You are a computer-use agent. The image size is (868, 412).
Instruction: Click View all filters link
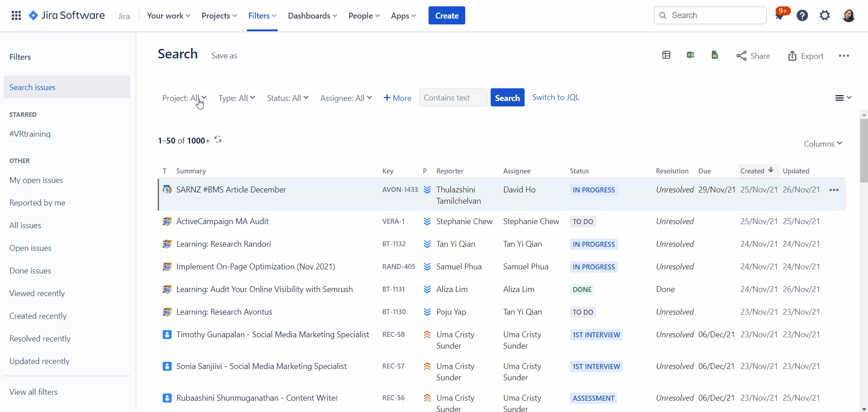pyautogui.click(x=34, y=392)
